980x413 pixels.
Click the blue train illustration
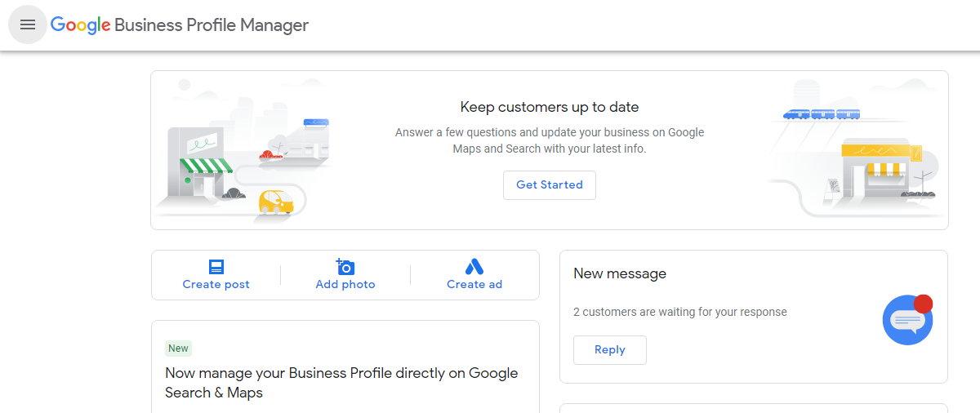click(821, 114)
